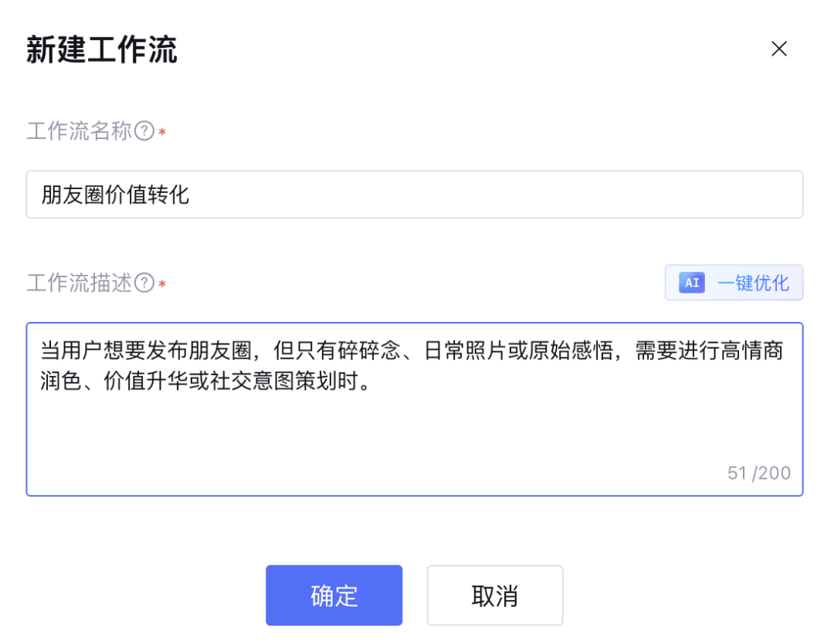Click the 51/200 character counter

[x=758, y=473]
